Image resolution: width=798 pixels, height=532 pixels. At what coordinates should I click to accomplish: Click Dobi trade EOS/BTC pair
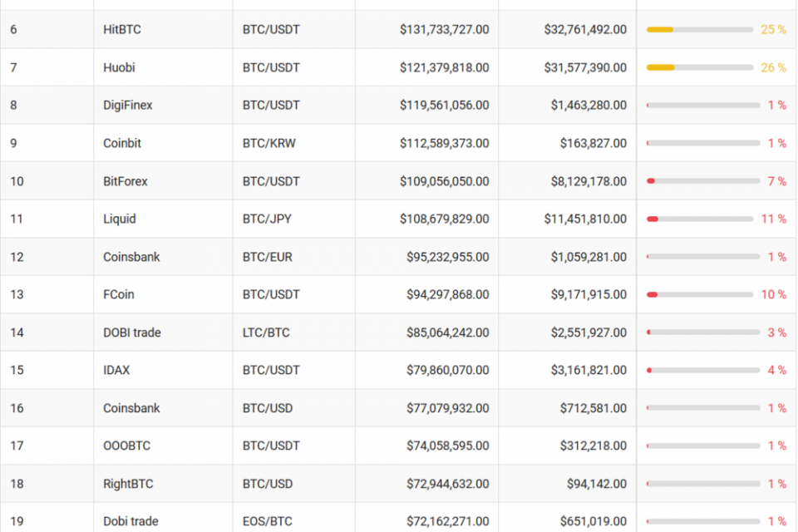pos(267,521)
